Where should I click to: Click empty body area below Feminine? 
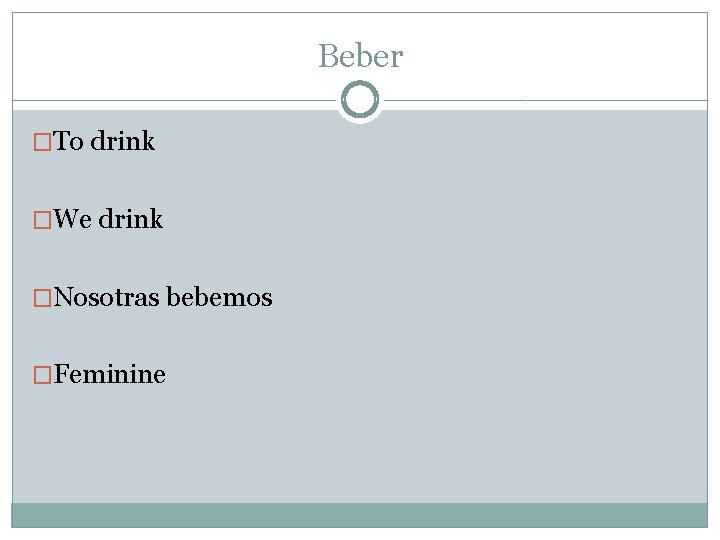(360, 443)
